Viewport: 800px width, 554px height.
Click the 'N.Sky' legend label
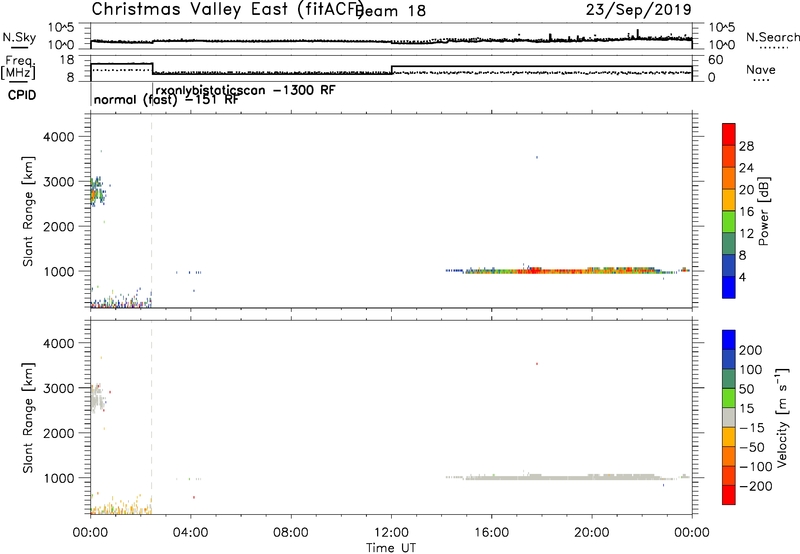click(19, 37)
